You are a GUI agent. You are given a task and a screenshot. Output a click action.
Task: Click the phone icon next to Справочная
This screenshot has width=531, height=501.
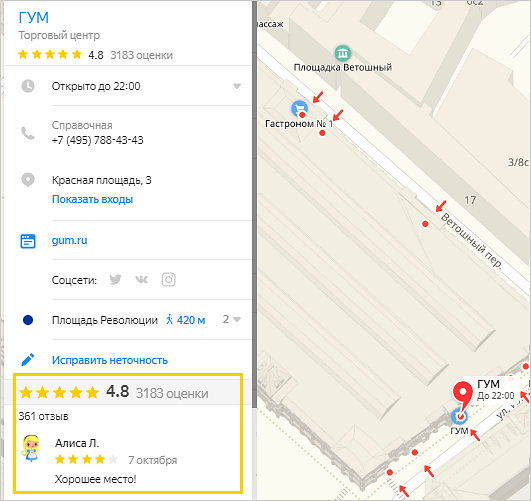point(28,133)
